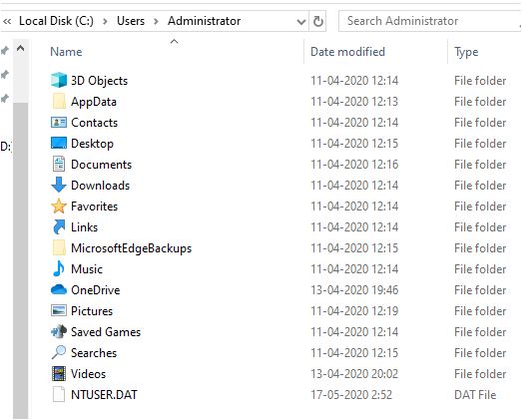This screenshot has height=420, width=522.
Task: Expand the chevron after Users in path
Action: (156, 22)
